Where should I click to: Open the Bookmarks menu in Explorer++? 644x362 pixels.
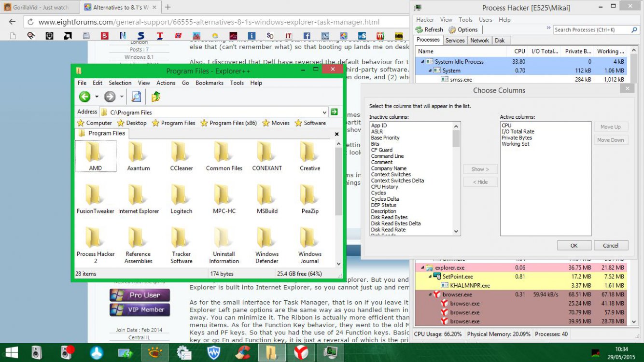210,83
